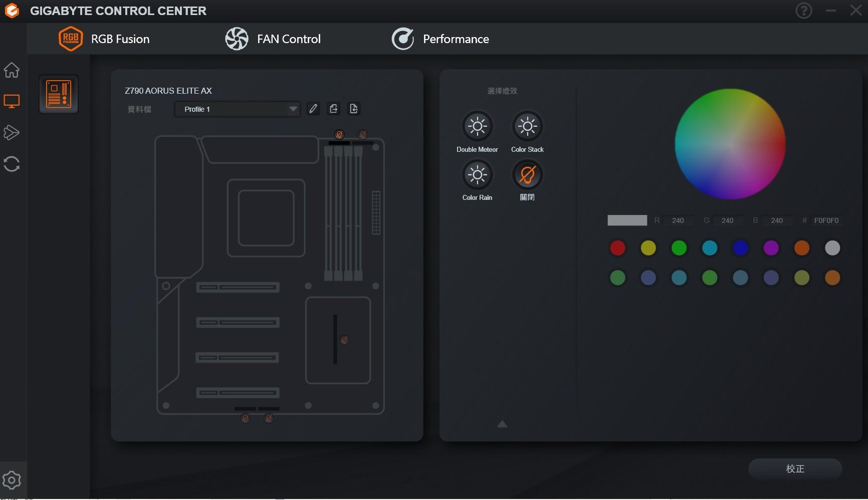Select top-right LED header on board
The width and height of the screenshot is (868, 500).
363,134
